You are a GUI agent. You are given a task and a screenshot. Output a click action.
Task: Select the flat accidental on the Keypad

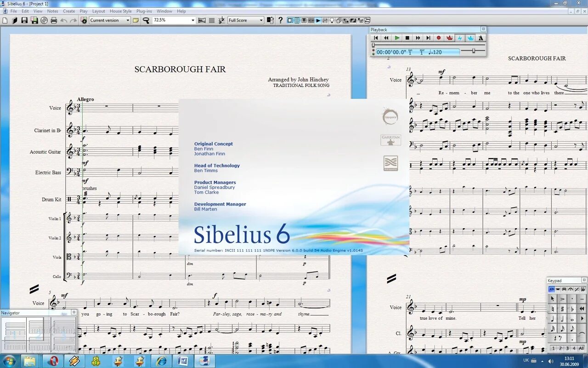(x=572, y=309)
